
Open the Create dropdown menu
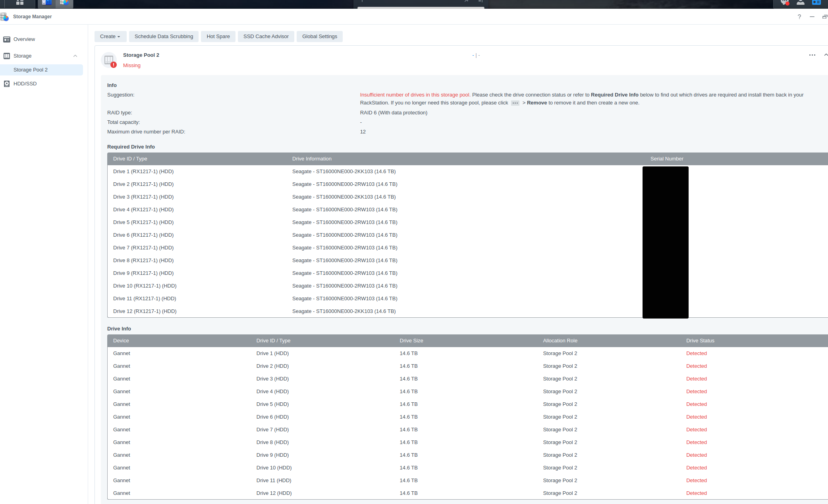point(110,36)
